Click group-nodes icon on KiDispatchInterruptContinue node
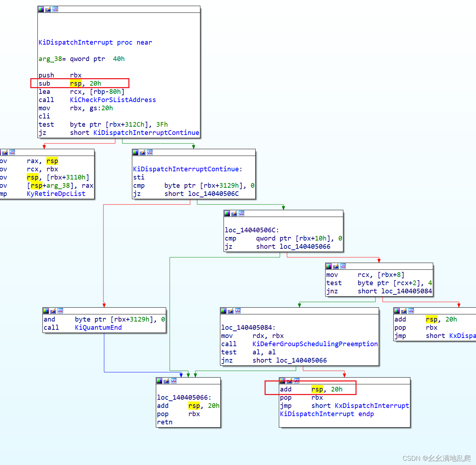This screenshot has width=476, height=465. pos(150,152)
